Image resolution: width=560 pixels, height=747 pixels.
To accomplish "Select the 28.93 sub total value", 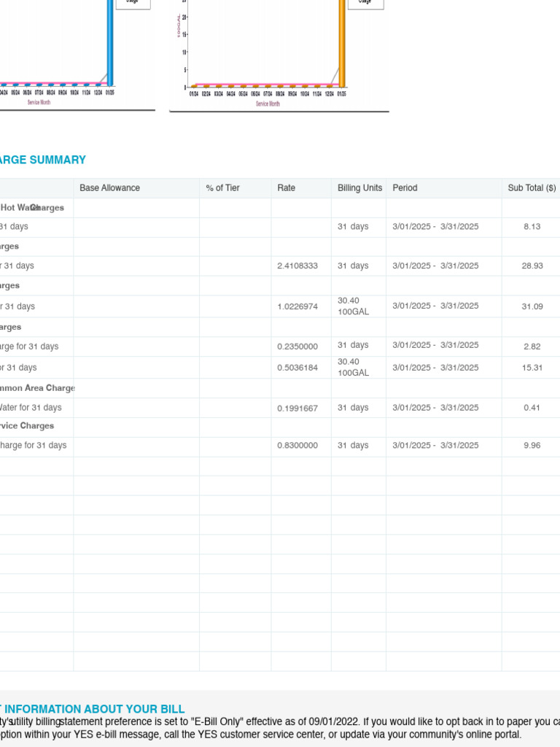I will 532,266.
